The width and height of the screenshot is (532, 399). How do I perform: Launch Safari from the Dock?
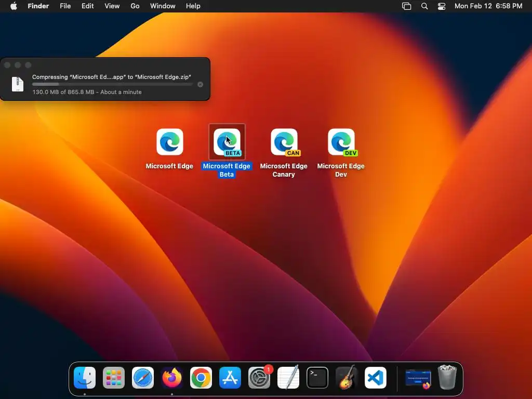143,378
